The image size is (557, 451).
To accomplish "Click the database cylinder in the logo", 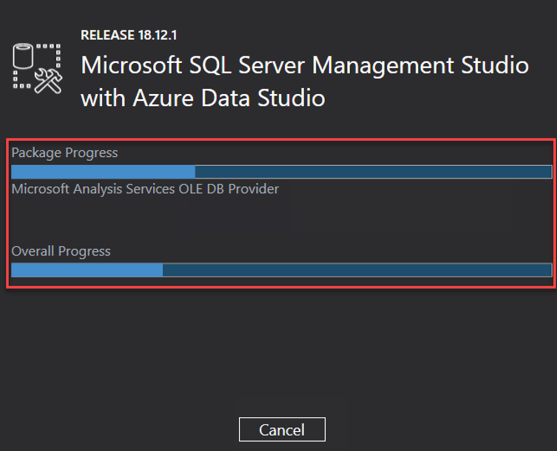I will pos(23,55).
